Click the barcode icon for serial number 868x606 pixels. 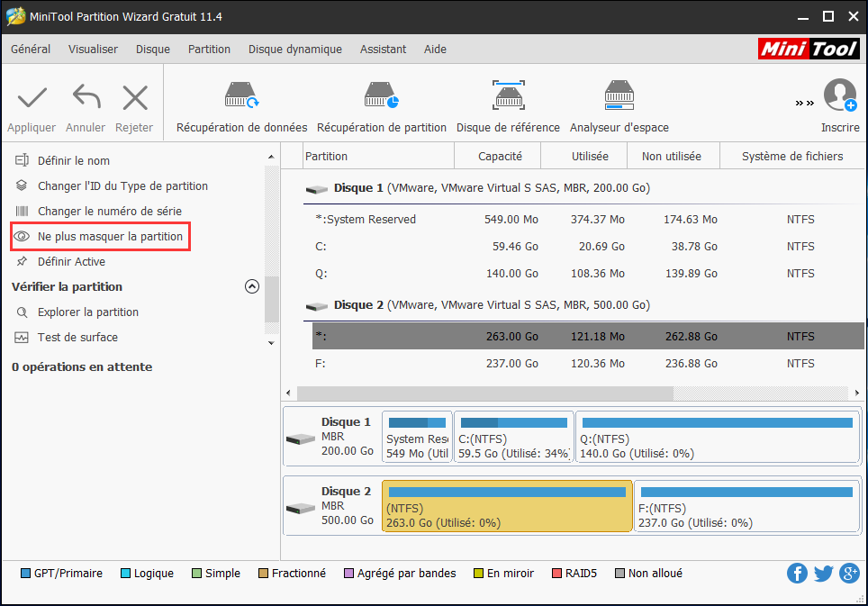tap(22, 211)
